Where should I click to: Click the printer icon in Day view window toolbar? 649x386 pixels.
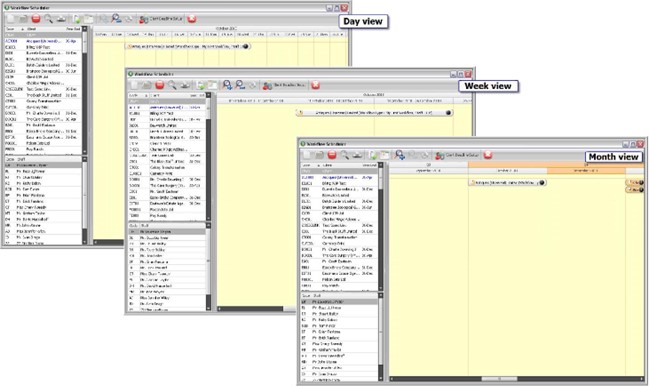[61, 19]
